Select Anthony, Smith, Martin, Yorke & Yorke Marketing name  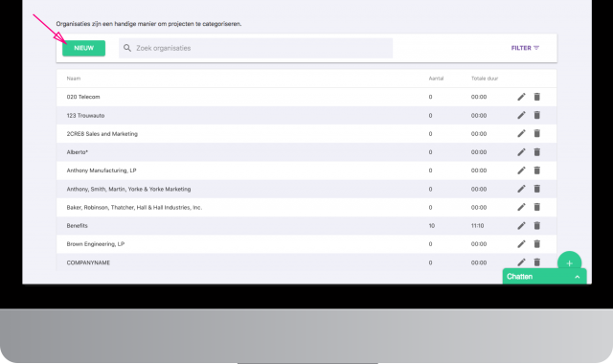(x=128, y=189)
